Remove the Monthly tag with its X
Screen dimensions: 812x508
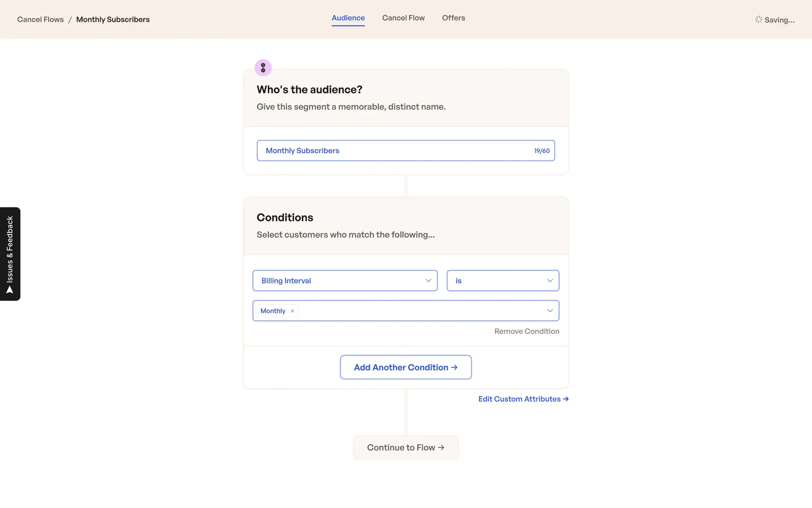coord(292,311)
